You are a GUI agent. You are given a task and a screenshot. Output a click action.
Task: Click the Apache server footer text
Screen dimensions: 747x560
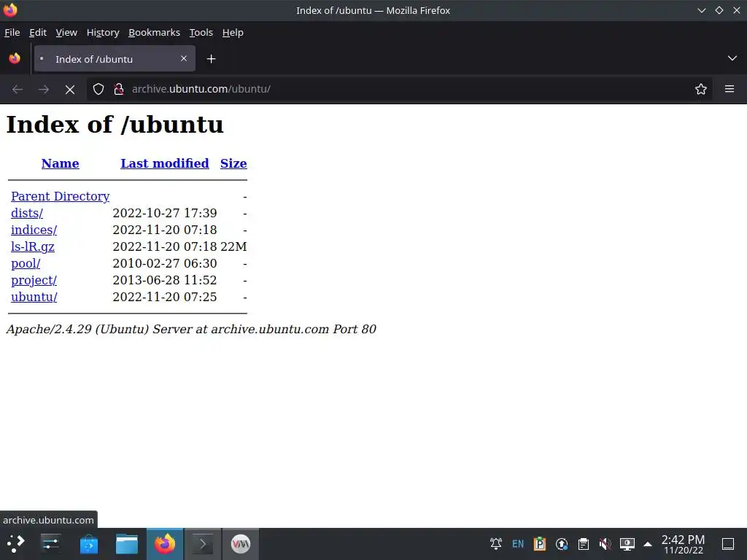[x=191, y=329]
